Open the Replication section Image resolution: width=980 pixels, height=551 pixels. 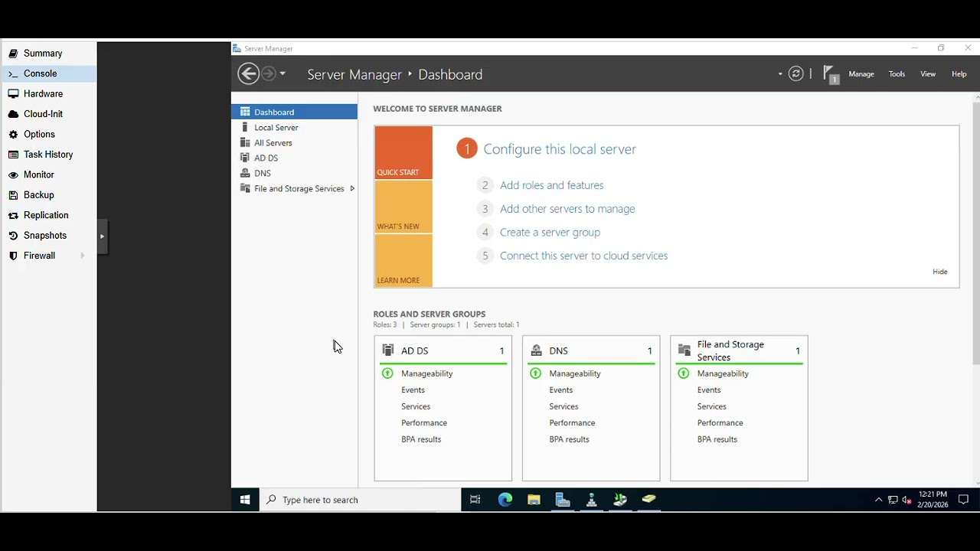point(49,216)
